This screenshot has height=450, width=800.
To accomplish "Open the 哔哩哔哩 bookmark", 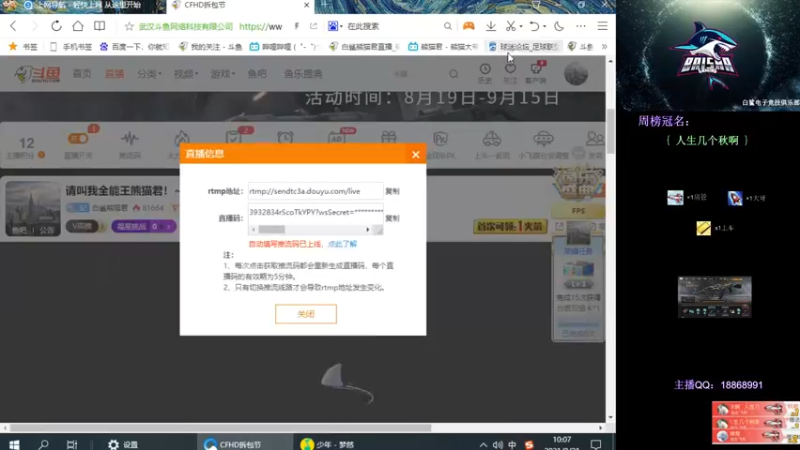I will (x=285, y=46).
